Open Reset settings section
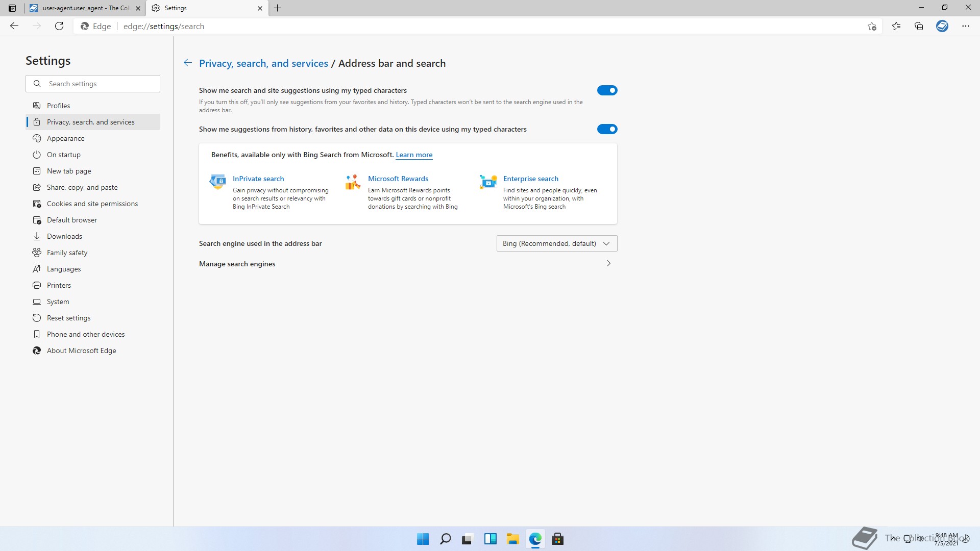 [x=93, y=318]
